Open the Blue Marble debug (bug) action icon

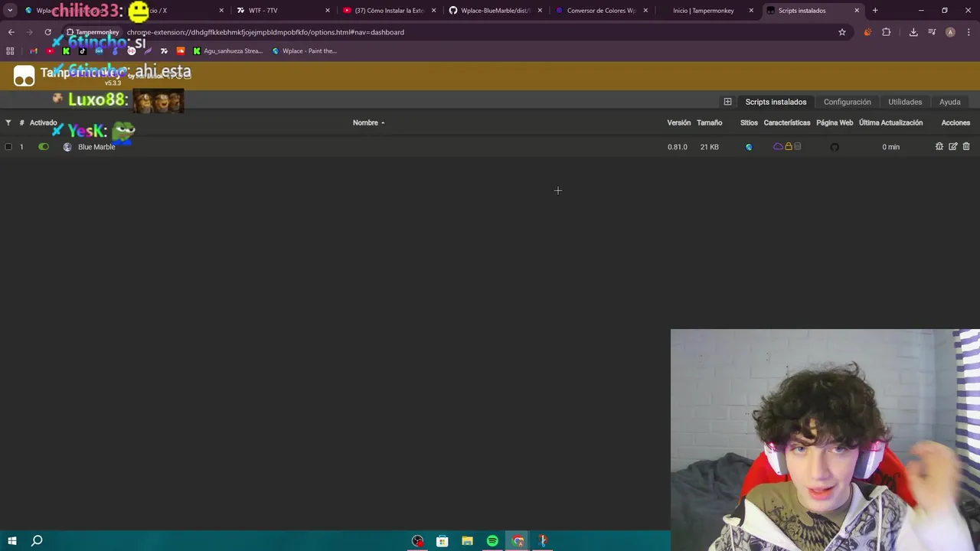[x=939, y=146]
